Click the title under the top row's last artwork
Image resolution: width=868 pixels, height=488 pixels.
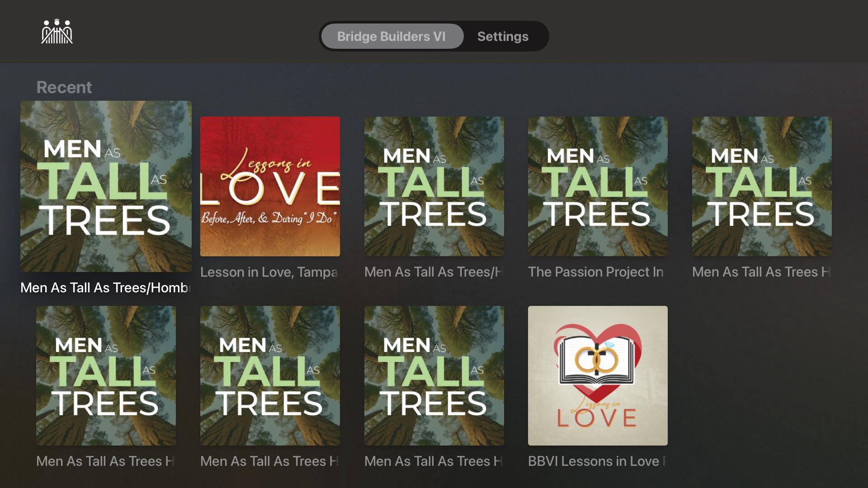coord(761,272)
